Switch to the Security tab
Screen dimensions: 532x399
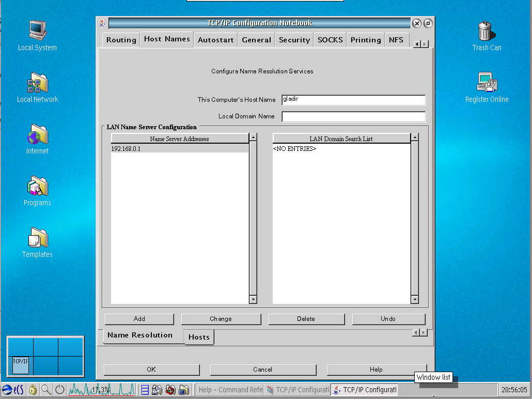(294, 40)
